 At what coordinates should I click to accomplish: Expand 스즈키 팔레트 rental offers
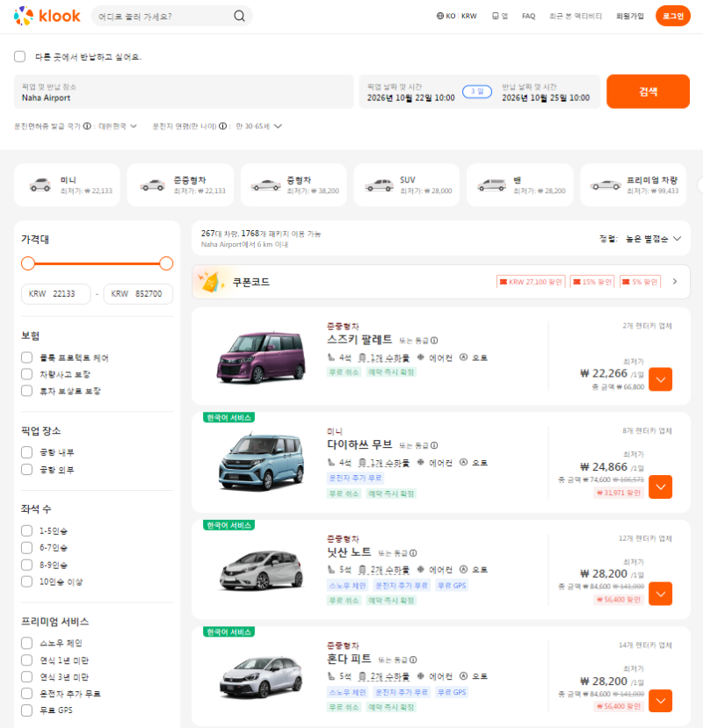pos(660,379)
